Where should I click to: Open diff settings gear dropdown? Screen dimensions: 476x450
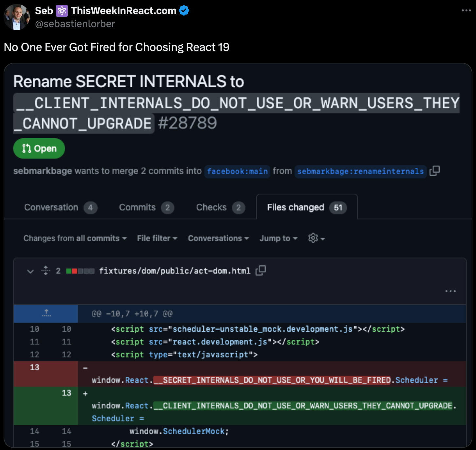pos(317,238)
